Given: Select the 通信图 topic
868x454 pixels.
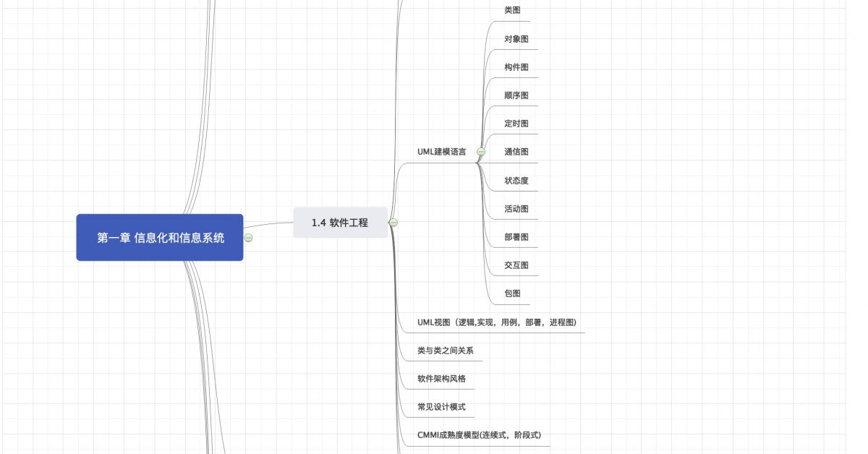Looking at the screenshot, I should [x=516, y=152].
